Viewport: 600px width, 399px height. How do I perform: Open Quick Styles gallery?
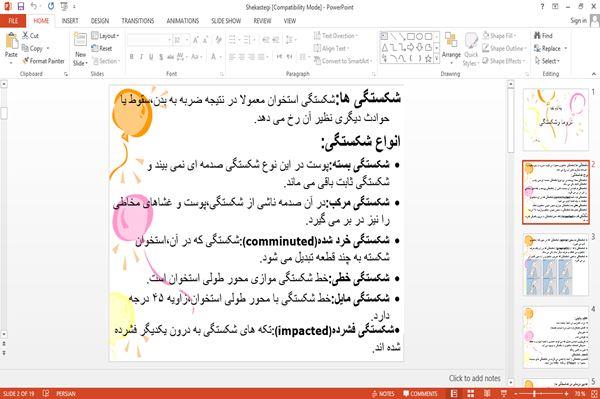coord(471,50)
